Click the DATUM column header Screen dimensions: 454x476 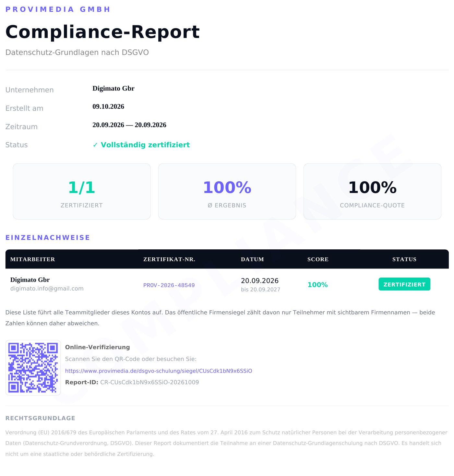[x=252, y=259]
